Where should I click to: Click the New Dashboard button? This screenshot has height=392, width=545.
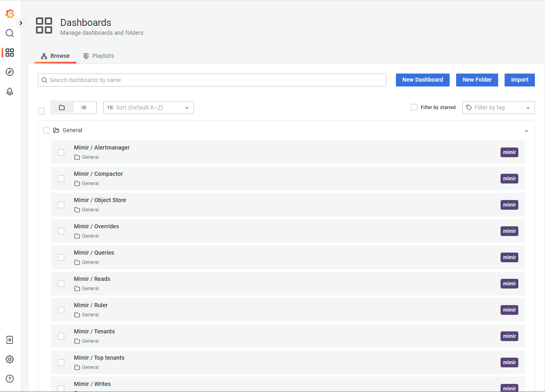coord(423,80)
